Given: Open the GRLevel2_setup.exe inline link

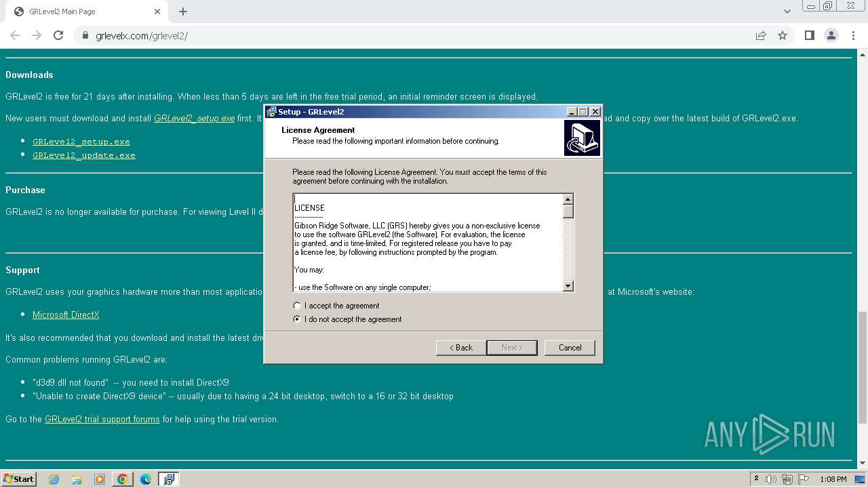Looking at the screenshot, I should pyautogui.click(x=194, y=118).
